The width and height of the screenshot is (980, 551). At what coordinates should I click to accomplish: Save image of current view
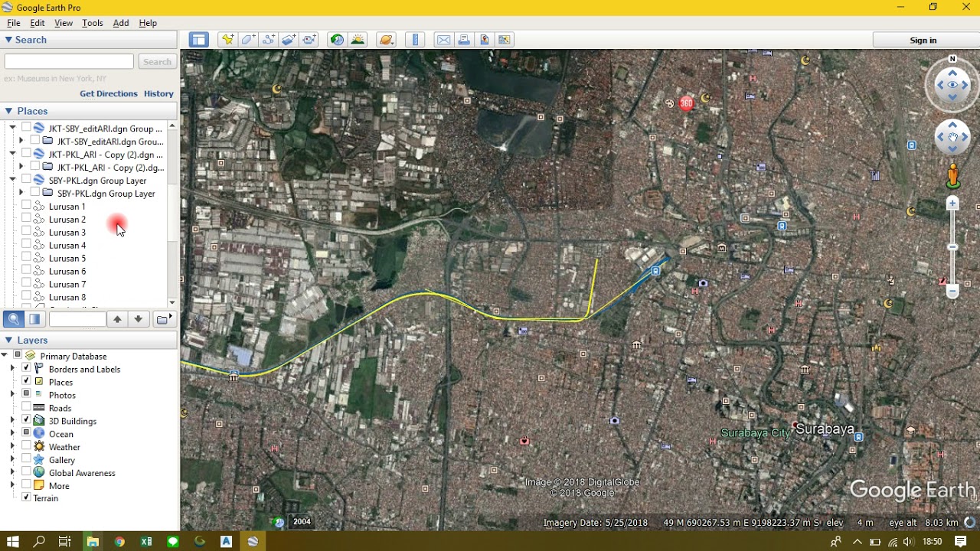484,40
